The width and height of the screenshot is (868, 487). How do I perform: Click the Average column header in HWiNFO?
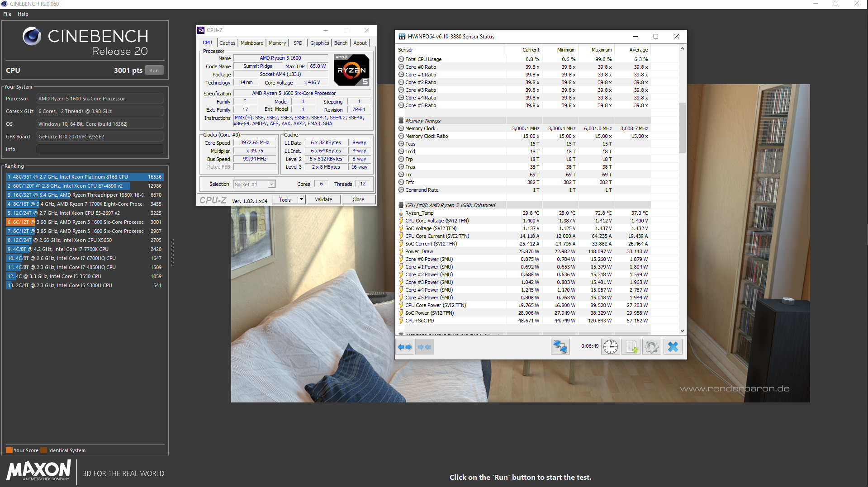pos(633,50)
